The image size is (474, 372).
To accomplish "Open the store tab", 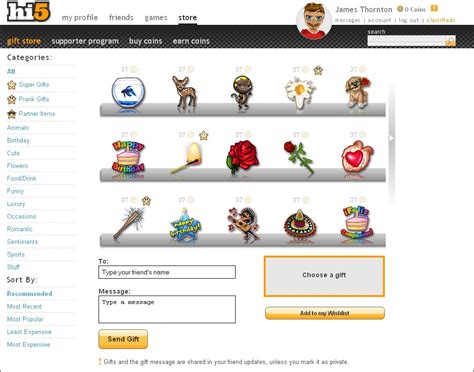I will pyautogui.click(x=187, y=17).
